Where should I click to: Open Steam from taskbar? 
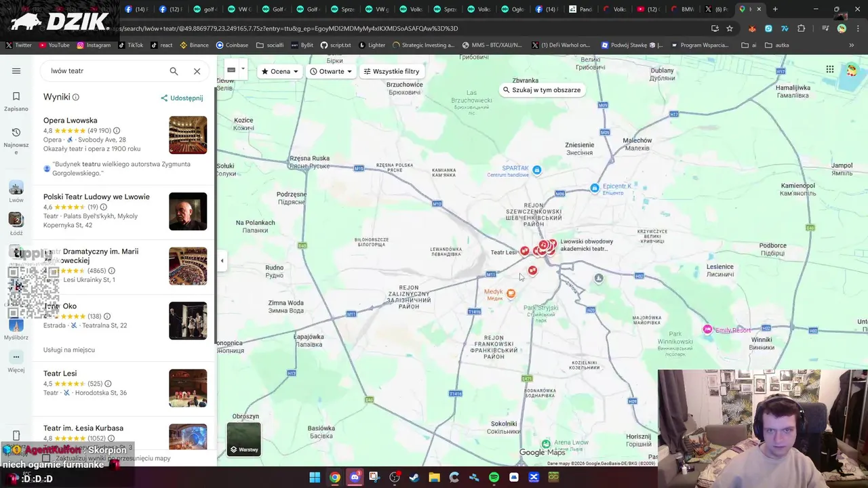414,477
